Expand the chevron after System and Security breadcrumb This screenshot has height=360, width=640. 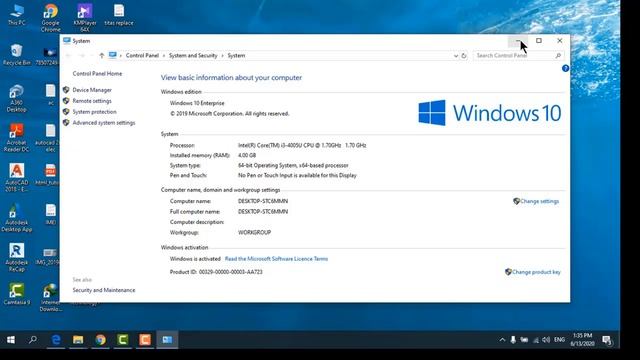point(222,56)
